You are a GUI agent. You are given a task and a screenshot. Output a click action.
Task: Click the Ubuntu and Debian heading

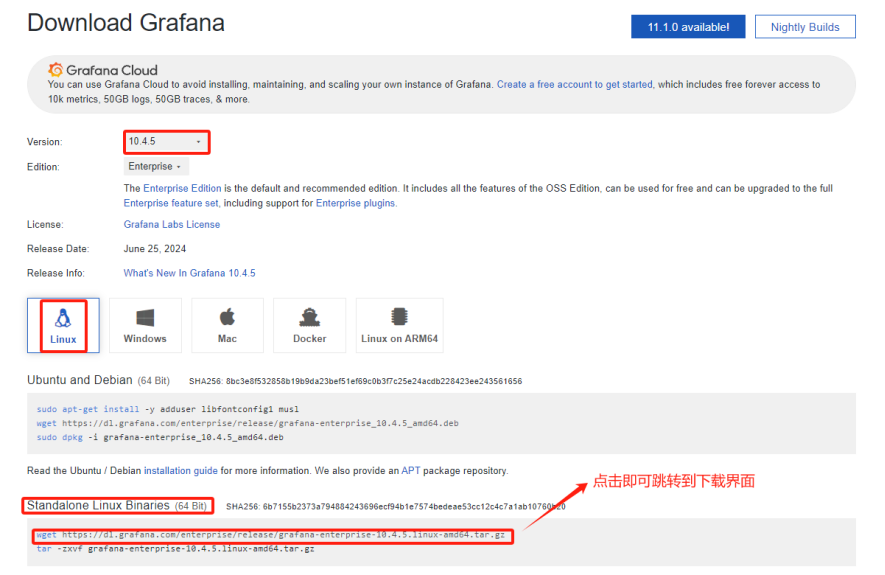pos(80,380)
